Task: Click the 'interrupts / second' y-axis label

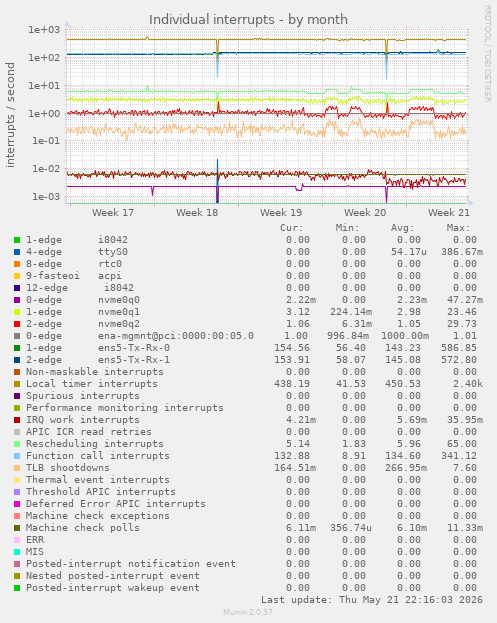Action: point(10,115)
